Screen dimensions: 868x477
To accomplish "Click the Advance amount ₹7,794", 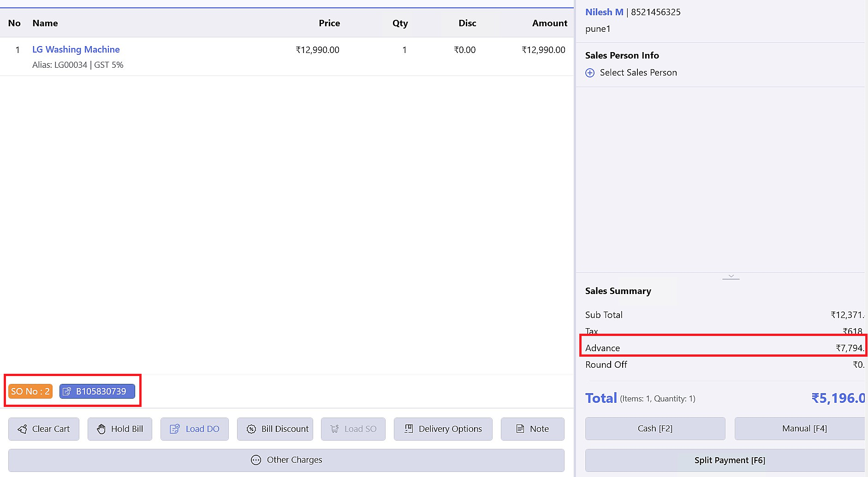I will click(850, 348).
